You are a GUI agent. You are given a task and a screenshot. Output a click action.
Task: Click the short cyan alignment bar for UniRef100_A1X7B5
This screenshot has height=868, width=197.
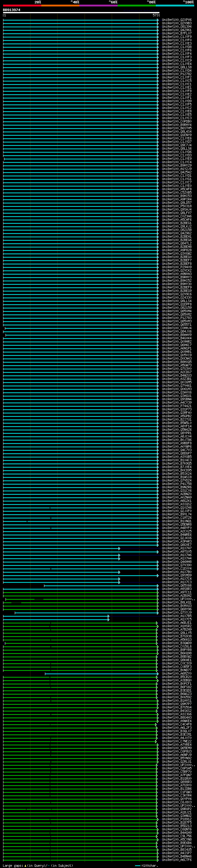point(56,616)
